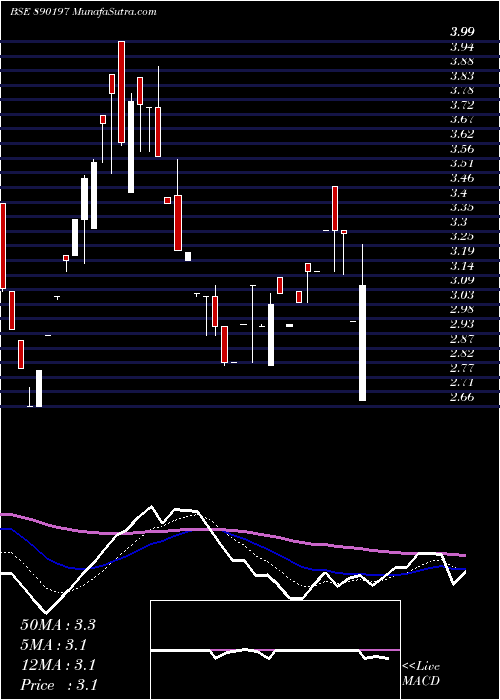Click the 3.67 price axis label
The image size is (500, 700).
(x=462, y=120)
